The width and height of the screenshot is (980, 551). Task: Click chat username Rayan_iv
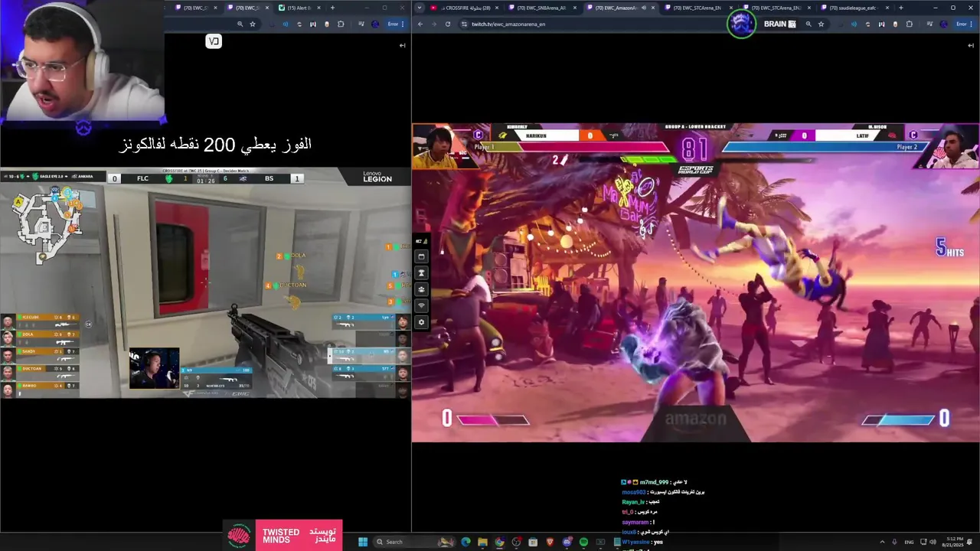[x=633, y=502]
